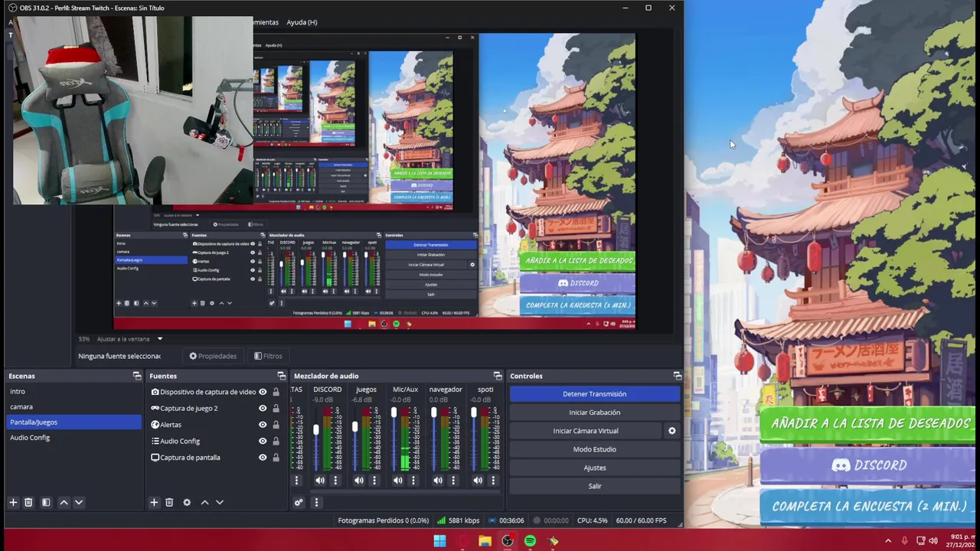The height and width of the screenshot is (551, 980).
Task: Open juegos channel options three-dot menu
Action: (374, 481)
